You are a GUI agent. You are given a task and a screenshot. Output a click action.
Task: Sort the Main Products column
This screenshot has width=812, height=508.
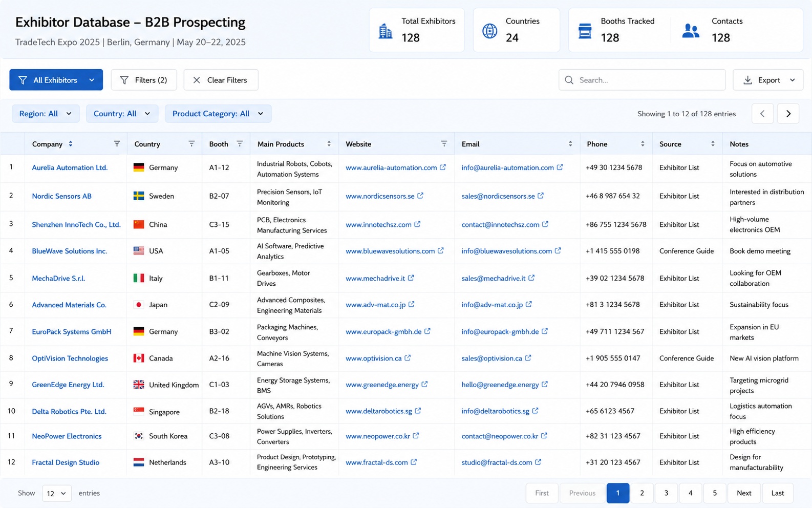tap(329, 144)
